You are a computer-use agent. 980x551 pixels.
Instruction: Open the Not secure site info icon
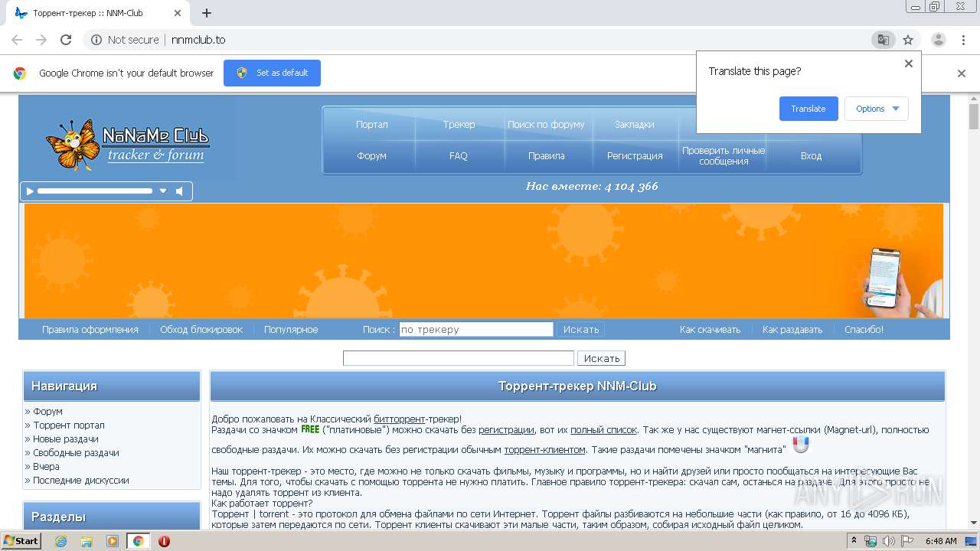click(x=96, y=40)
